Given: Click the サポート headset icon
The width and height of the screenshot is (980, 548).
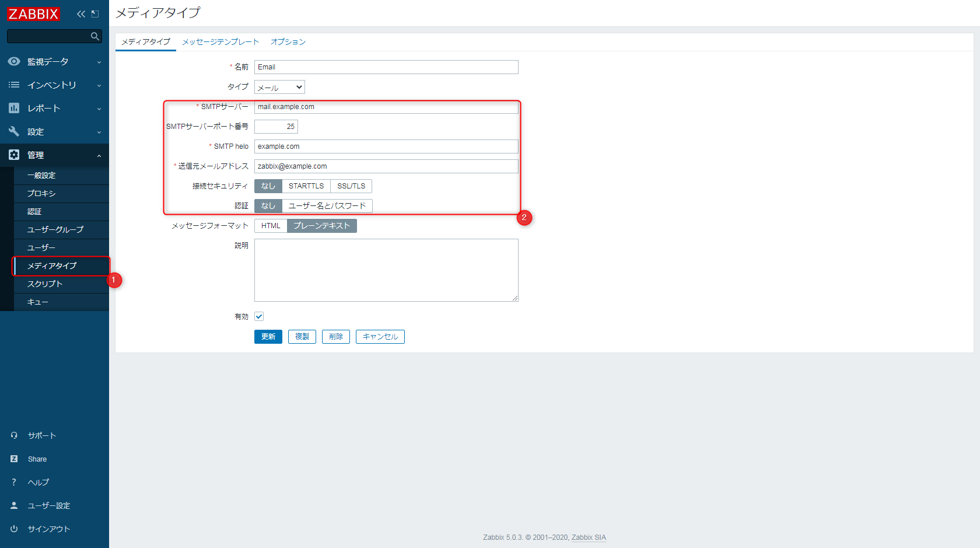Looking at the screenshot, I should (14, 435).
